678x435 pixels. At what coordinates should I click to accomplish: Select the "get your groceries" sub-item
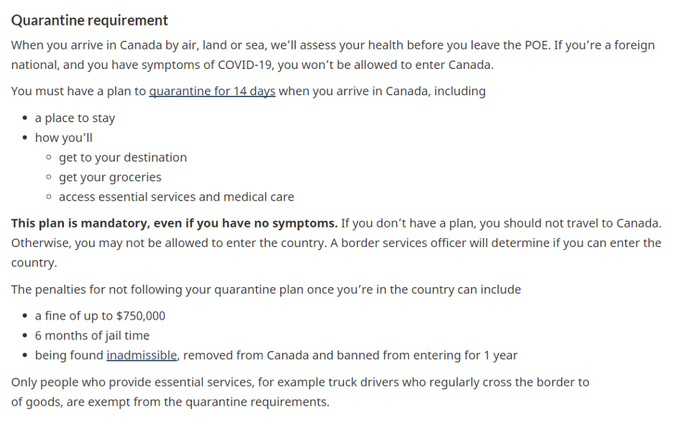pos(110,177)
